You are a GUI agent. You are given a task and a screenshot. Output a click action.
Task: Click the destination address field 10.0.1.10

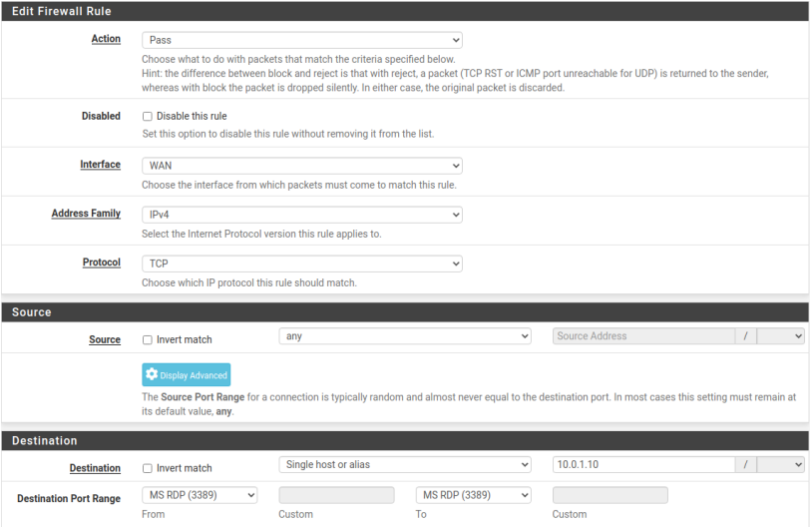643,465
